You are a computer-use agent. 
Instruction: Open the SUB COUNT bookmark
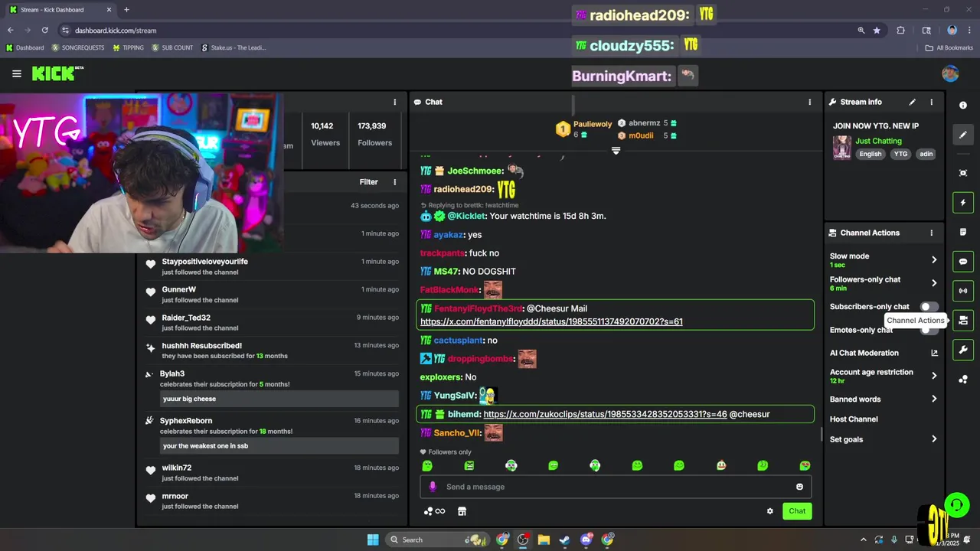[172, 47]
